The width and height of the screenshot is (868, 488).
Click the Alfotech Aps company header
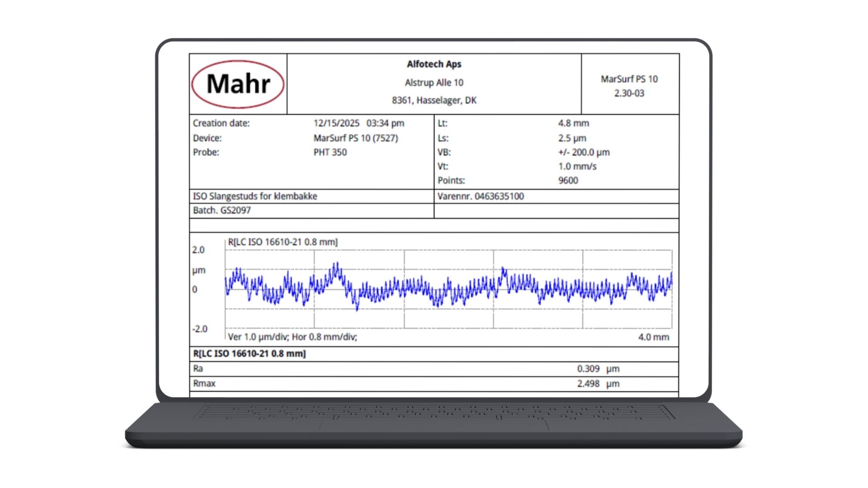pos(434,64)
